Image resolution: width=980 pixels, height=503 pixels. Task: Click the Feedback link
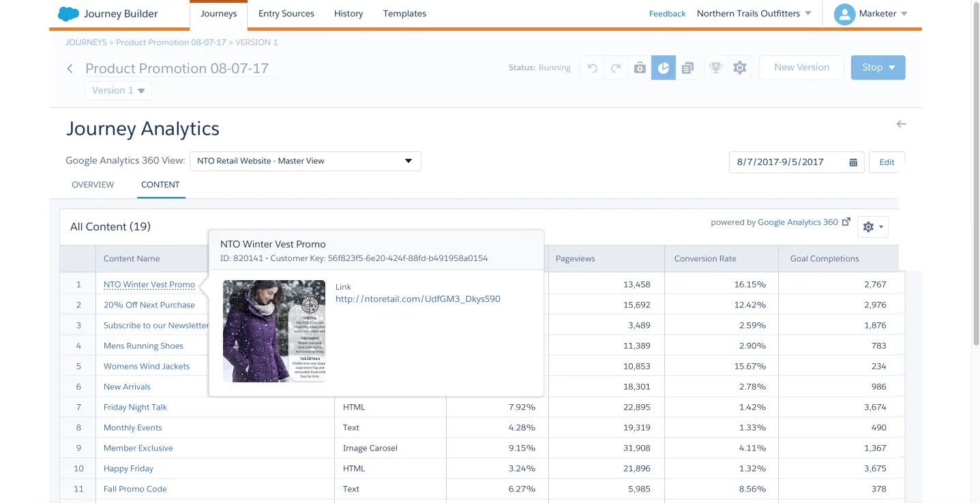[667, 14]
